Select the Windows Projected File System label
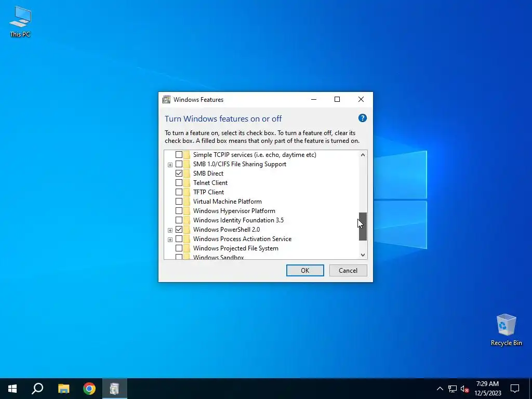The image size is (532, 399). (x=236, y=248)
